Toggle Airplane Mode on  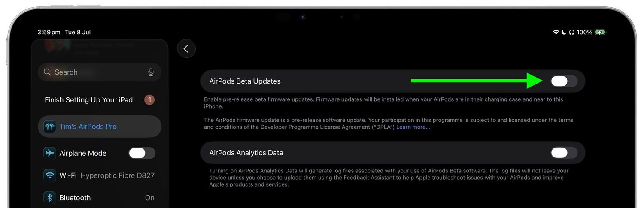tap(142, 153)
